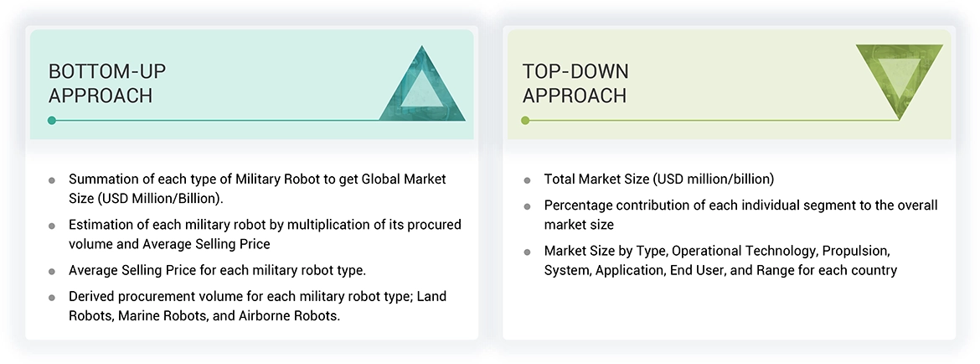This screenshot has height=364, width=980.
Task: Click bullet beside 'Market Size by Type'
Action: point(527,252)
